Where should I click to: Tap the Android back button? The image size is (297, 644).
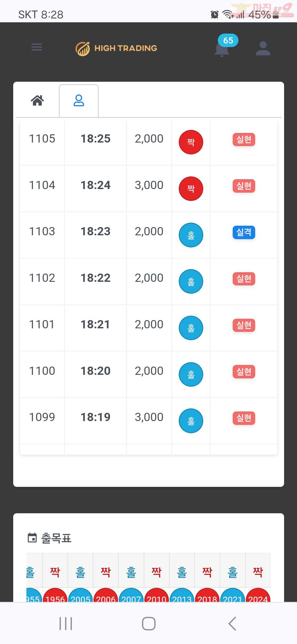232,624
